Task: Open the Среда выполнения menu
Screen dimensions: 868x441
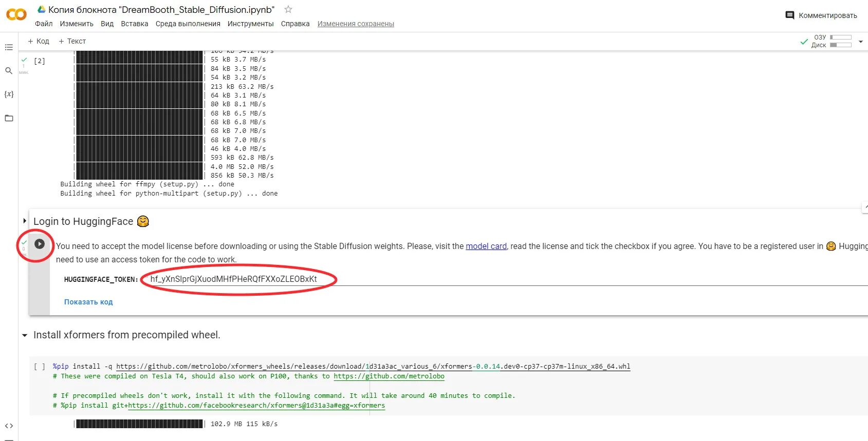Action: (x=188, y=24)
